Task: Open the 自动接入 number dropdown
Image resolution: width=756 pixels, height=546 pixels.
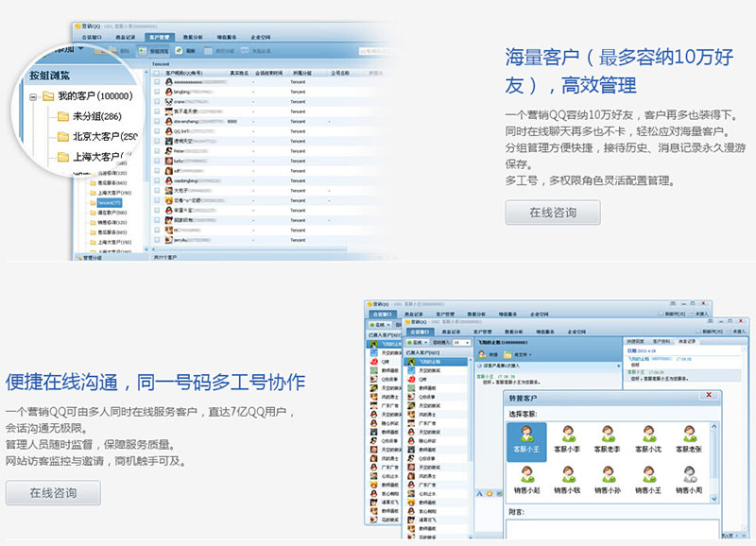Action: (461, 342)
